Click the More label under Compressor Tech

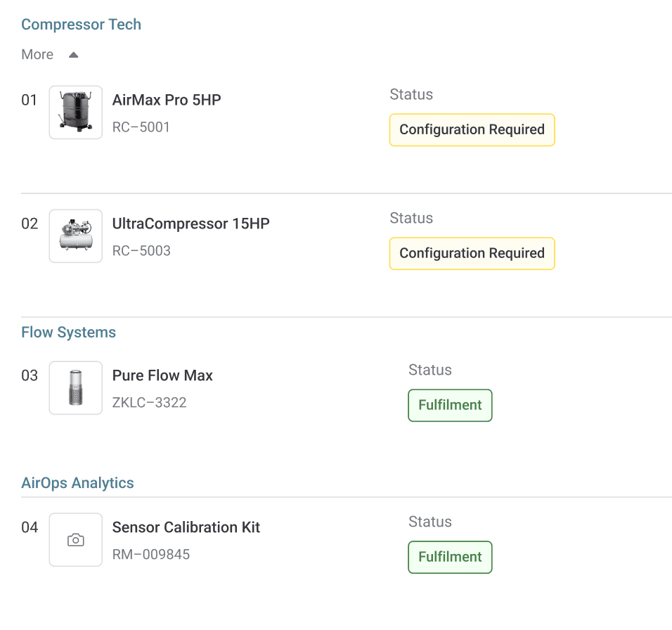click(37, 55)
